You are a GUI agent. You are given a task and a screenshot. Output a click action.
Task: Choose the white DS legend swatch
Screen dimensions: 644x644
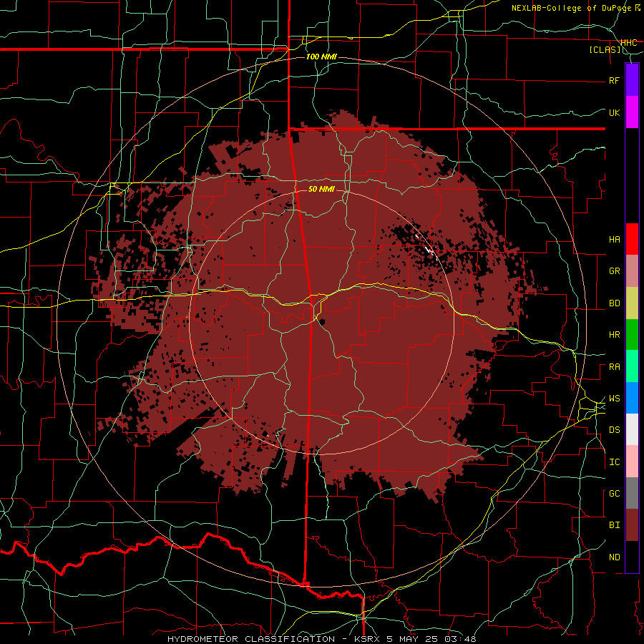click(632, 429)
